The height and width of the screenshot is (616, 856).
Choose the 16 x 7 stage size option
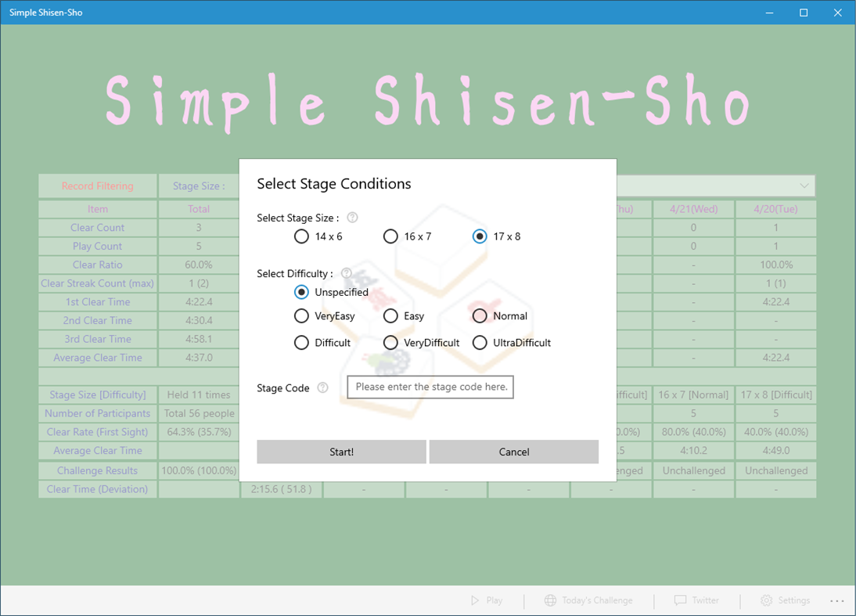(x=390, y=236)
